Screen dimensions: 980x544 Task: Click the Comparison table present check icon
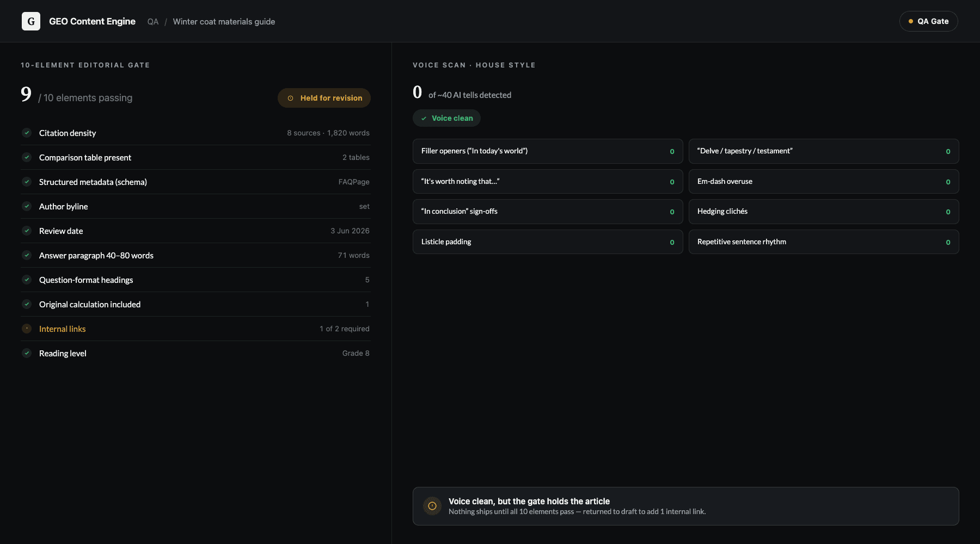click(x=27, y=157)
